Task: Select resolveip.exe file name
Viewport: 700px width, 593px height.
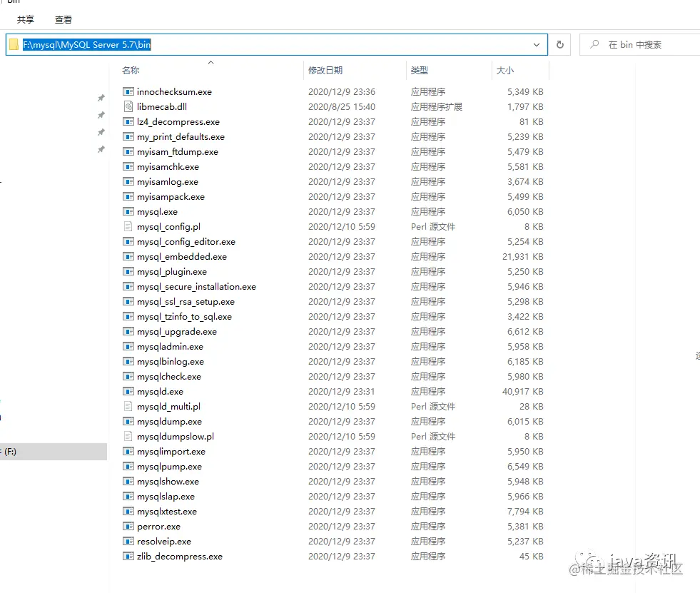Action: click(164, 542)
